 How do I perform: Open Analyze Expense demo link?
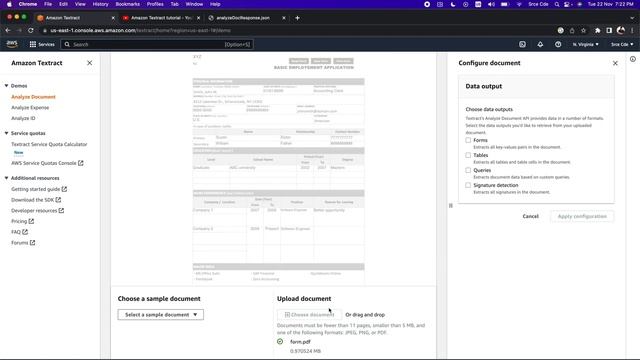coord(30,107)
